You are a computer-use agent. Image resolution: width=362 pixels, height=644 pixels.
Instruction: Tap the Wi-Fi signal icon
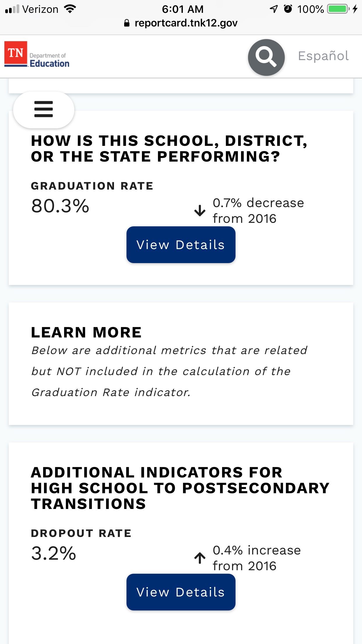pyautogui.click(x=70, y=9)
